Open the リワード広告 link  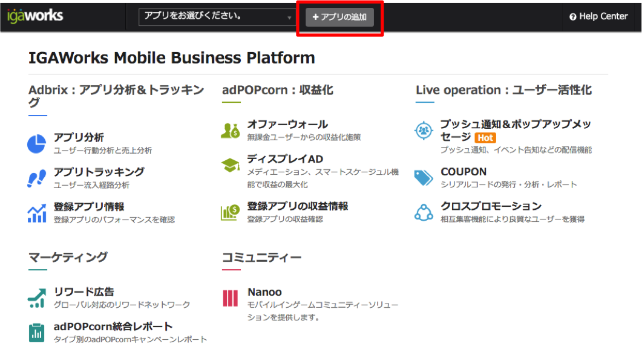[x=84, y=292]
